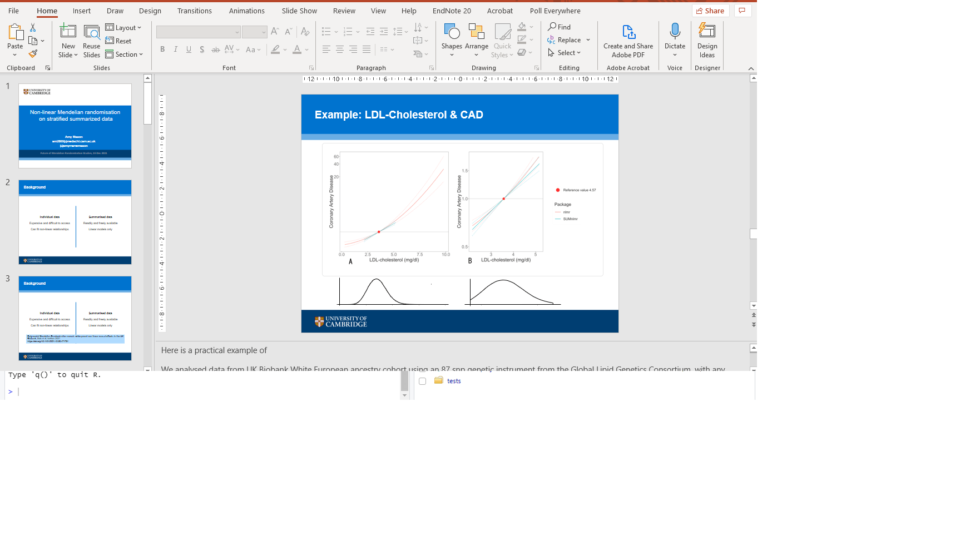Apply Shape Fill color

[522, 27]
